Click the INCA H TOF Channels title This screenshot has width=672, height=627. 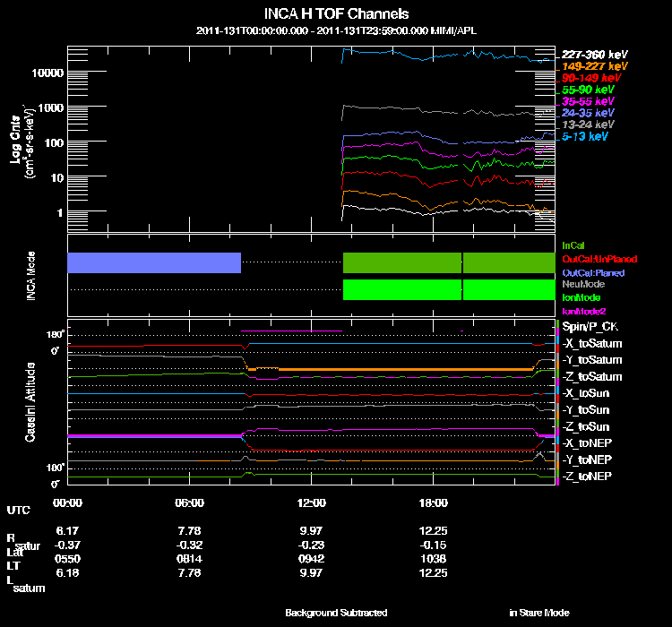336,13
